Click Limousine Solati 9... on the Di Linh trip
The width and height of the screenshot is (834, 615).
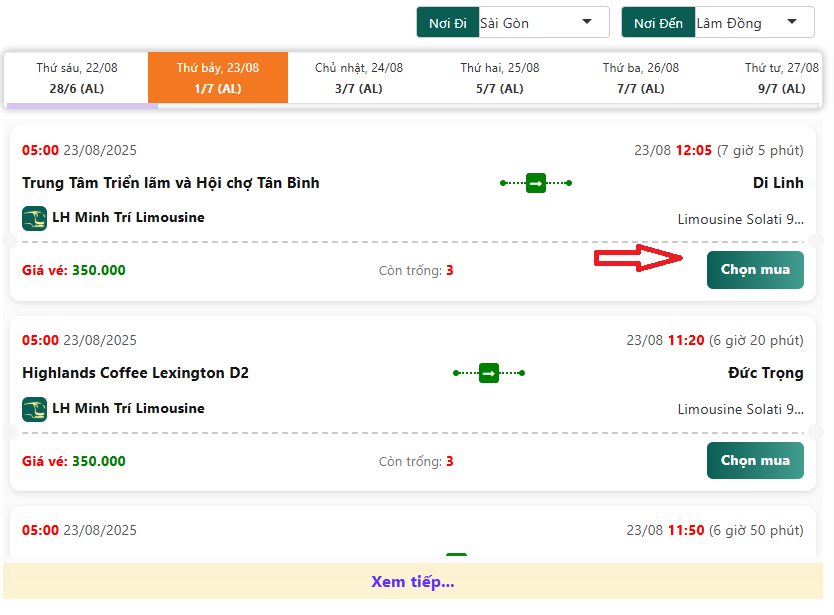coord(740,219)
